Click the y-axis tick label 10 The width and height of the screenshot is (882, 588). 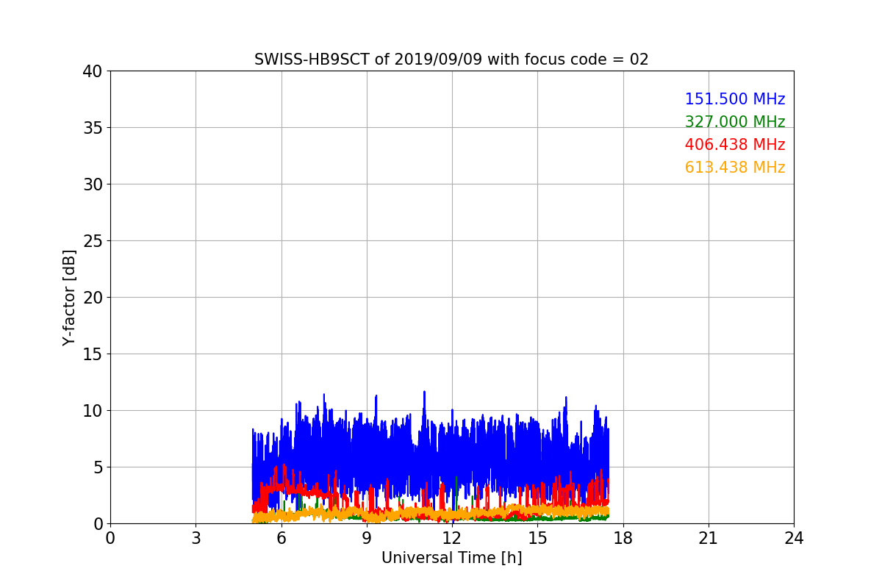[92, 411]
